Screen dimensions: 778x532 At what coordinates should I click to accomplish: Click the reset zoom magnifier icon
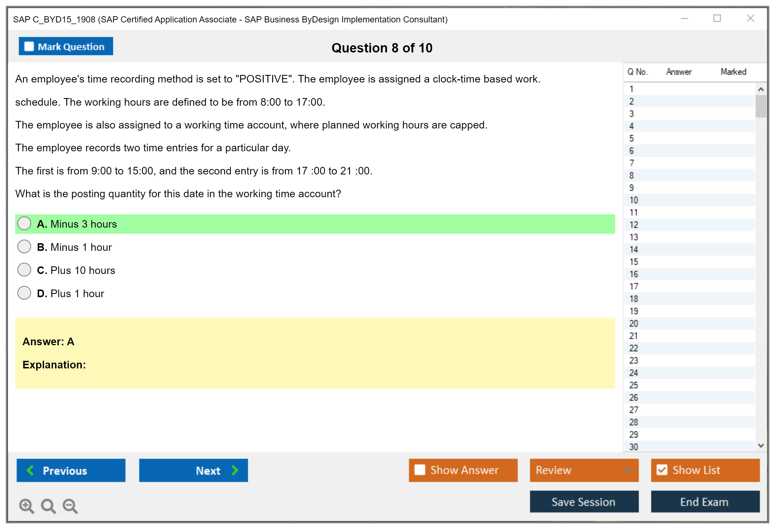point(48,506)
